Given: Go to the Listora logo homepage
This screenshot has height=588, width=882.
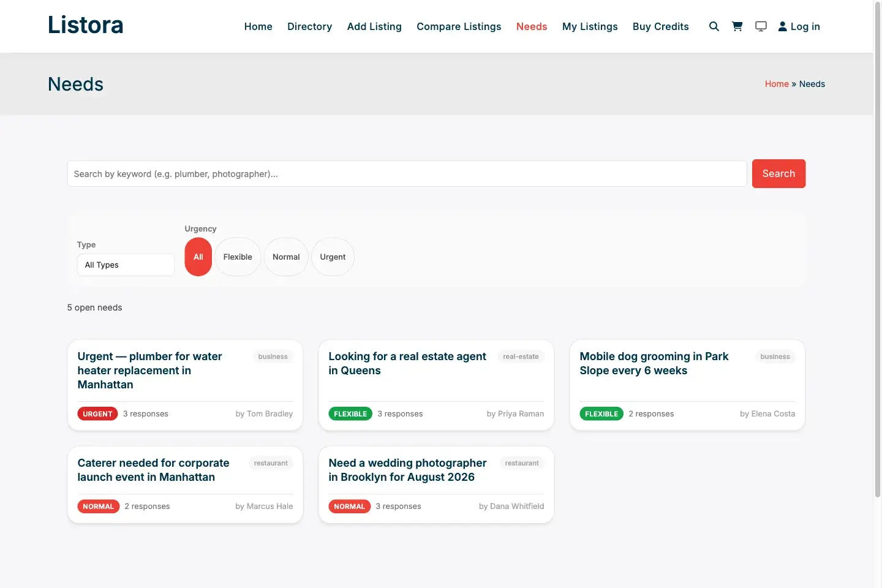Looking at the screenshot, I should click(86, 25).
